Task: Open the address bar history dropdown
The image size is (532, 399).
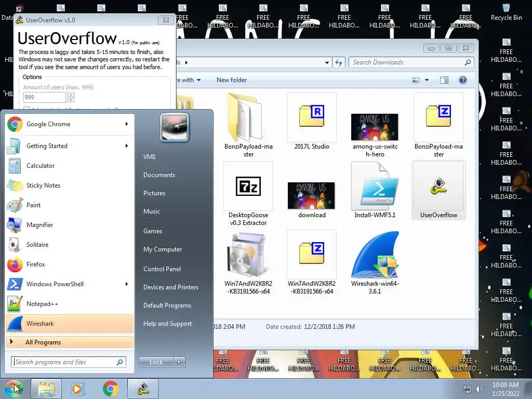Action: coord(327,62)
